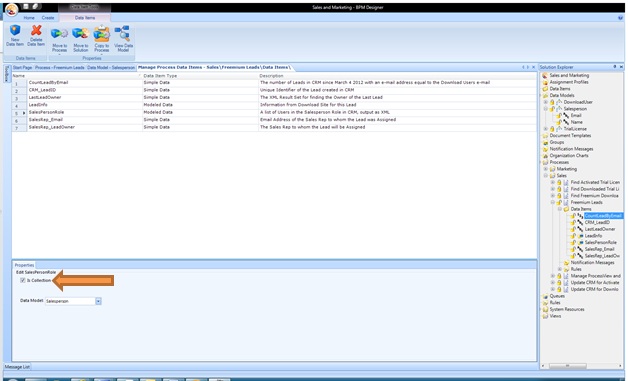Image resolution: width=628 pixels, height=381 pixels.
Task: Click the Views folder icon in Solution Explorer
Action: [545, 316]
